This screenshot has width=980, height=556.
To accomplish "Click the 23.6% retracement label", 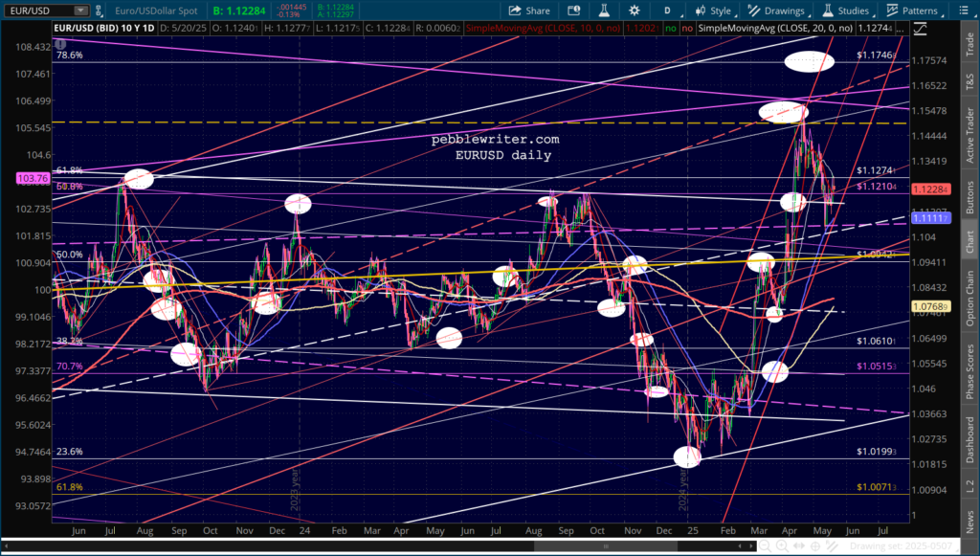I will tap(69, 452).
